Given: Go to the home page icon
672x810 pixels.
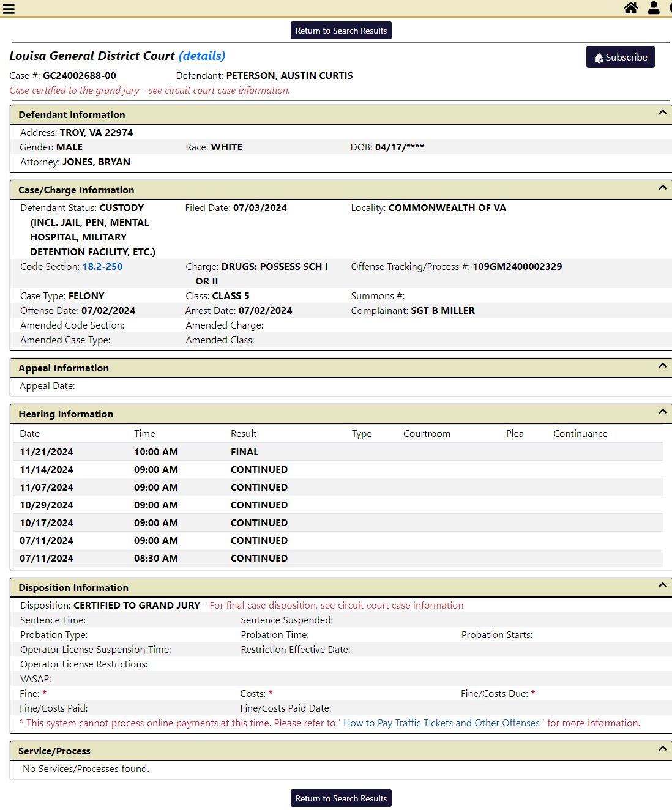Looking at the screenshot, I should point(631,7).
